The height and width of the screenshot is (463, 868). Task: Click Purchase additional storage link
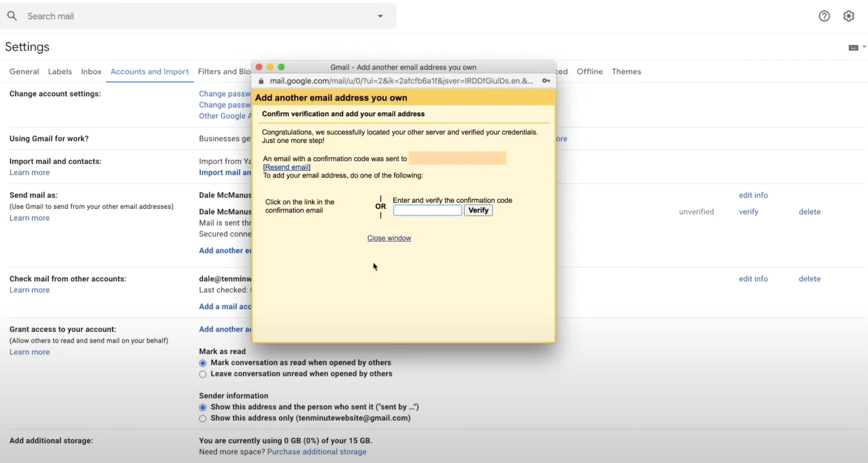pos(316,452)
